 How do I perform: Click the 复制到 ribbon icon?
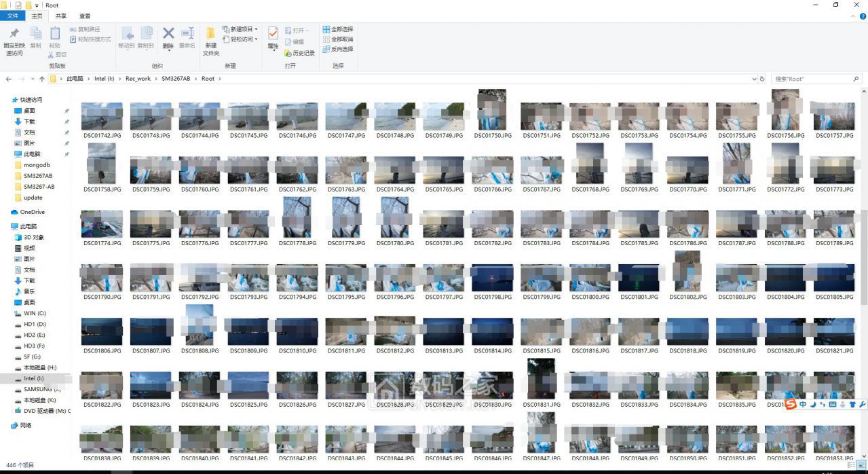147,33
